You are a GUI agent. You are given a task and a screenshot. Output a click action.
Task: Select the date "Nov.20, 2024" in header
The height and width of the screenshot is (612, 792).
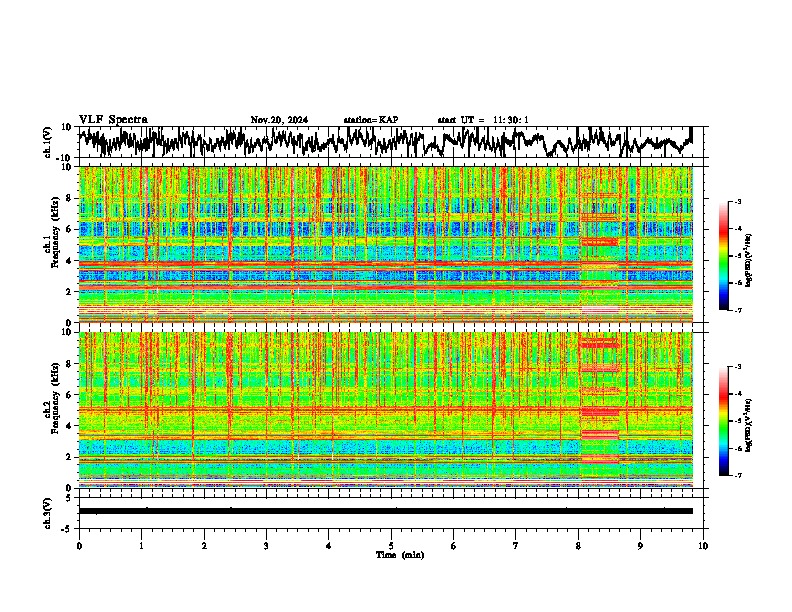tap(279, 120)
